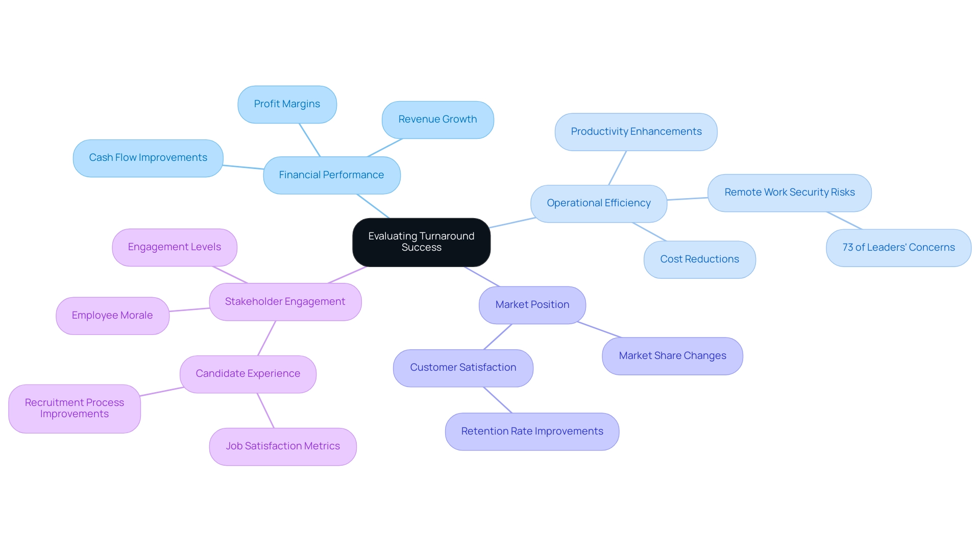Select the Candidate Experience node
Viewport: 980px width, 553px height.
(249, 373)
